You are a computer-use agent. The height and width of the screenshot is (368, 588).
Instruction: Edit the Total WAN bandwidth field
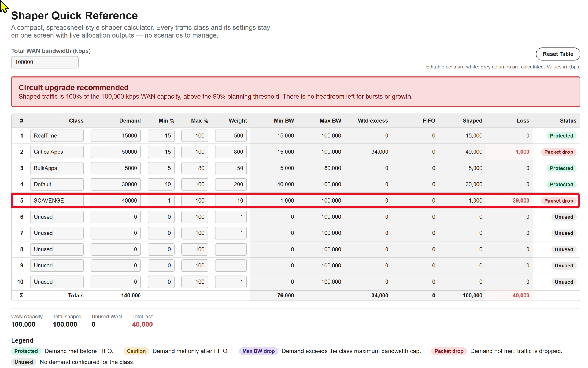[45, 62]
